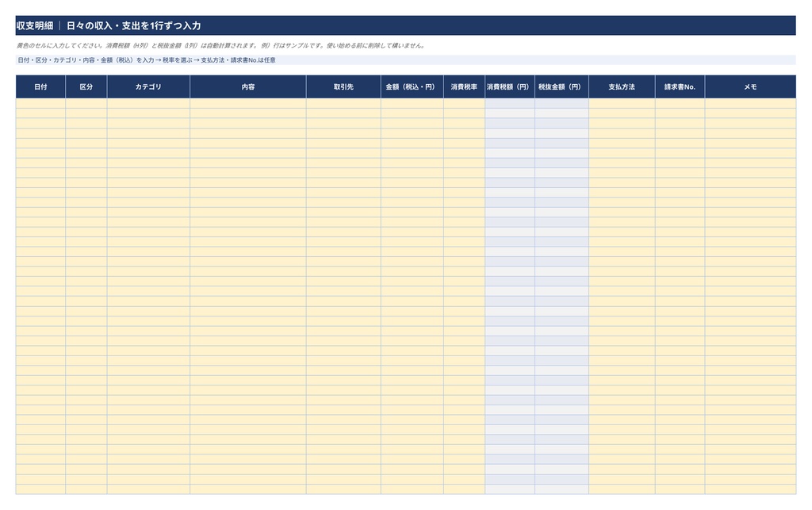Click first empty cell under カテゴリ
The height and width of the screenshot is (510, 812).
(x=148, y=104)
